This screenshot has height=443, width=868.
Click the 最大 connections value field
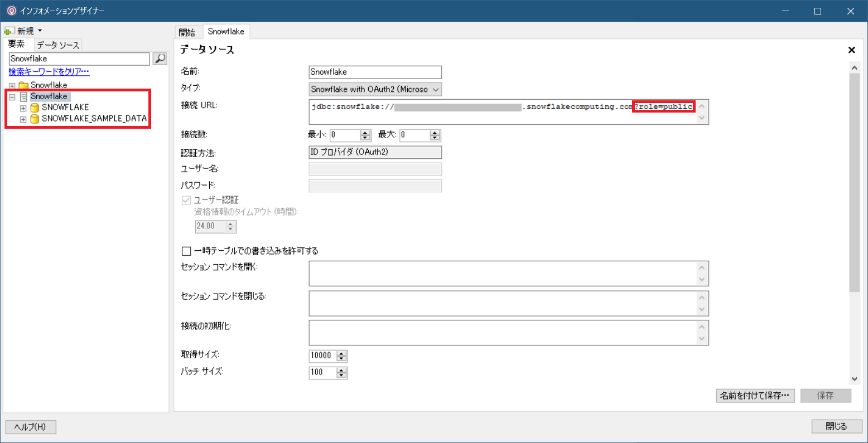pos(415,135)
